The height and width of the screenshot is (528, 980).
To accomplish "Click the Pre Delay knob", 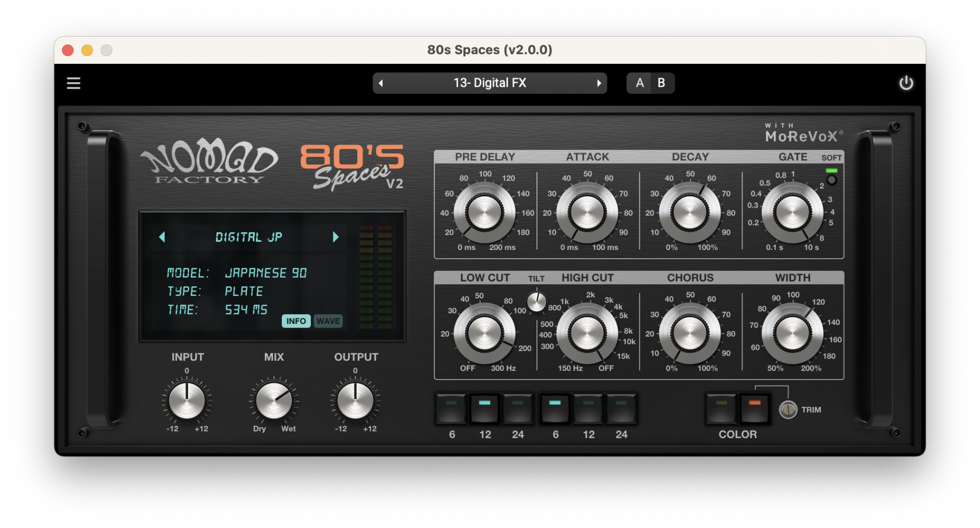I will (484, 212).
